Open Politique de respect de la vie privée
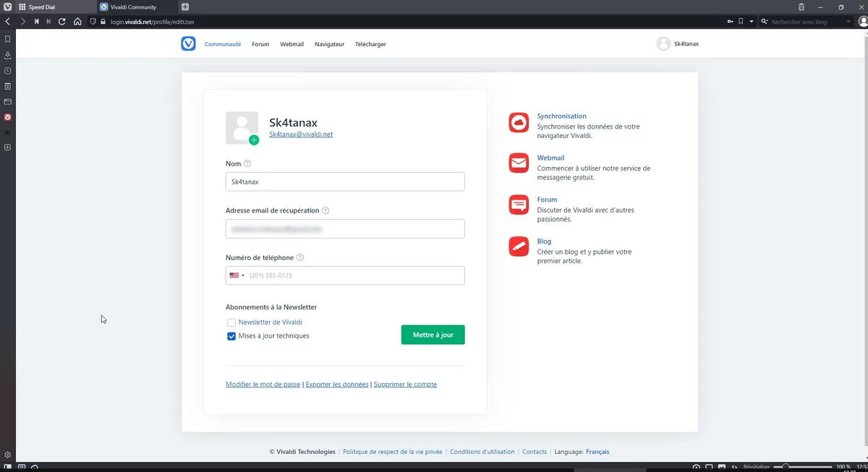868x472 pixels. [x=393, y=452]
